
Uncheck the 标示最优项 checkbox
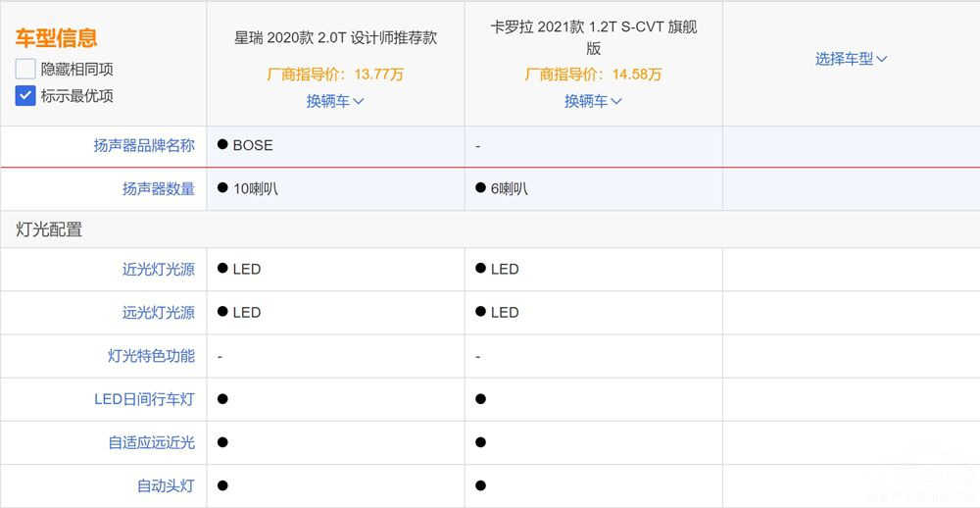[x=25, y=96]
